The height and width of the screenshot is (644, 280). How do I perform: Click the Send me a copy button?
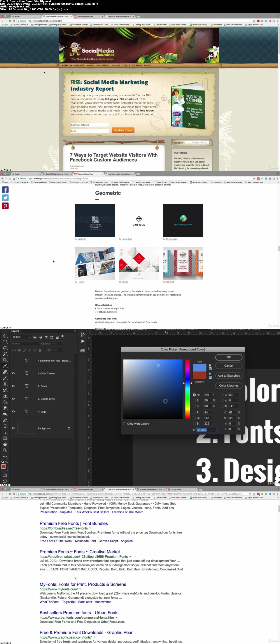123,130
